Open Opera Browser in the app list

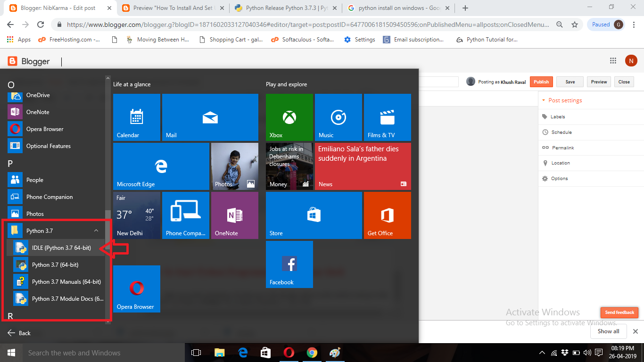(56, 129)
